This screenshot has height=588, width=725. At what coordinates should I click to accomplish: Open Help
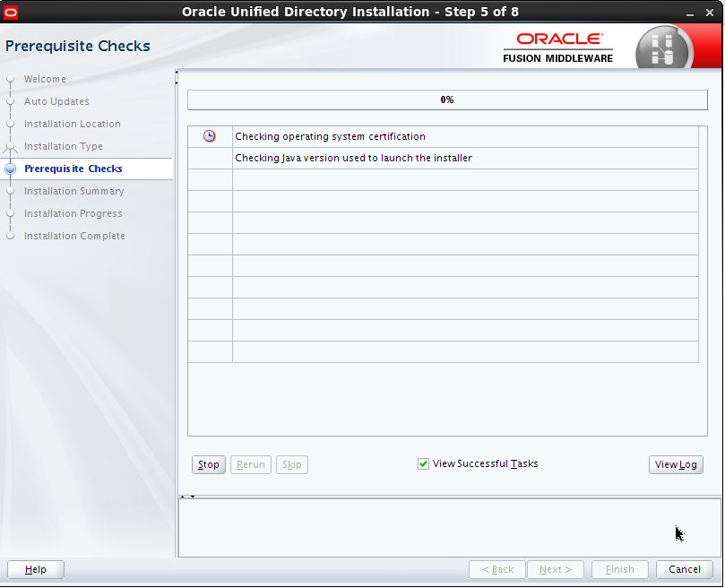pos(36,569)
